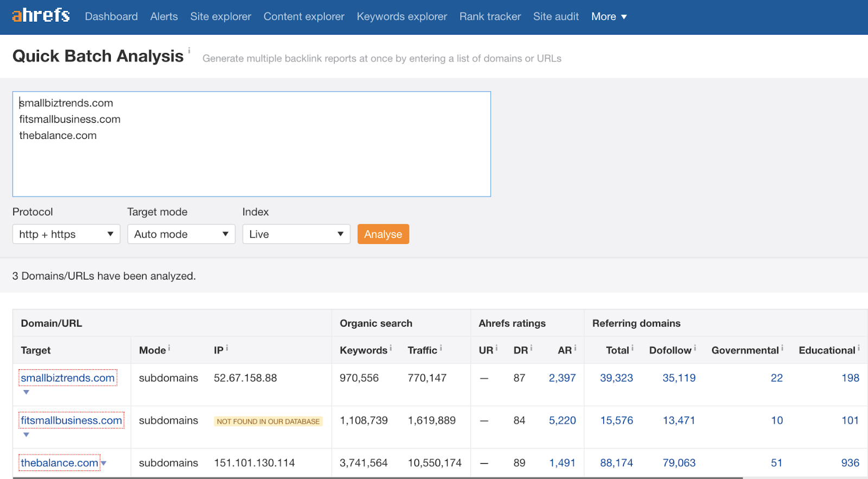868x479 pixels.
Task: Click info icon beside Dofollow column header
Action: click(x=695, y=348)
